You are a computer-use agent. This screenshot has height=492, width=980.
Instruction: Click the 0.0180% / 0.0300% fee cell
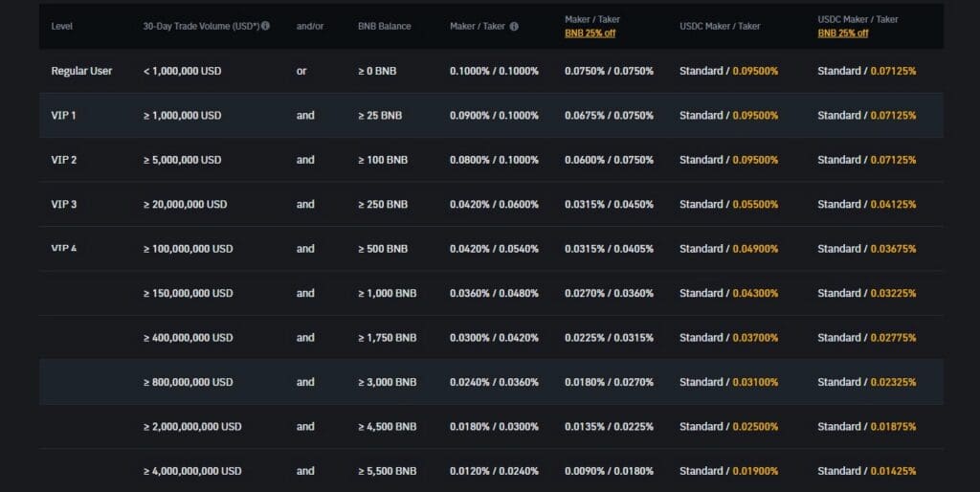click(x=494, y=426)
